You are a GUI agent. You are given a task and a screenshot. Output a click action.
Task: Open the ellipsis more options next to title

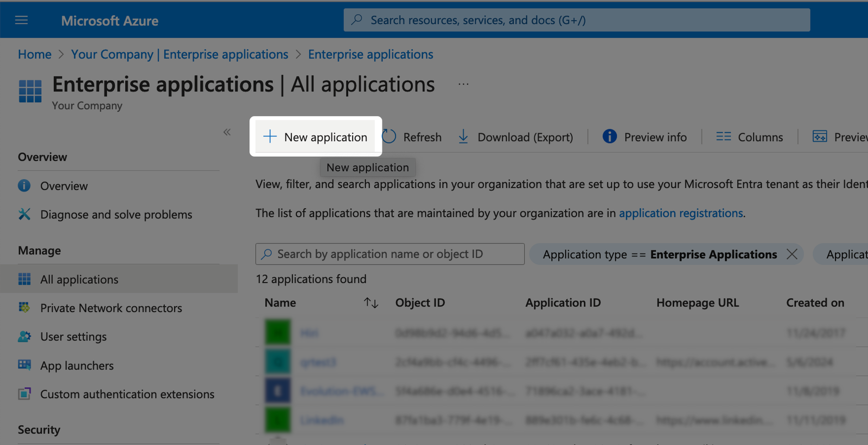[463, 84]
